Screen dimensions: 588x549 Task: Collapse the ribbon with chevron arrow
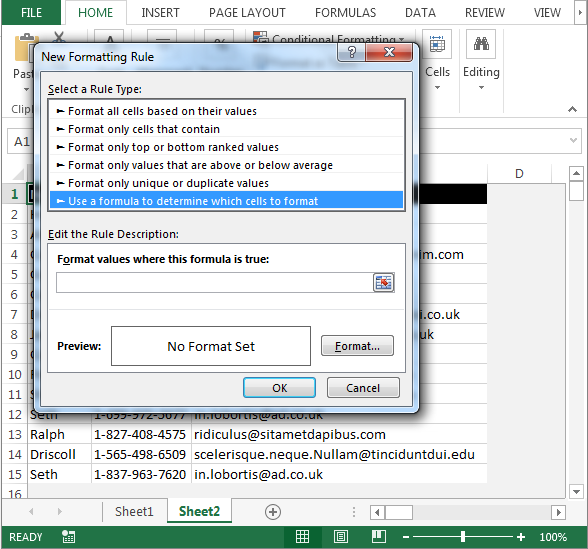pos(572,109)
